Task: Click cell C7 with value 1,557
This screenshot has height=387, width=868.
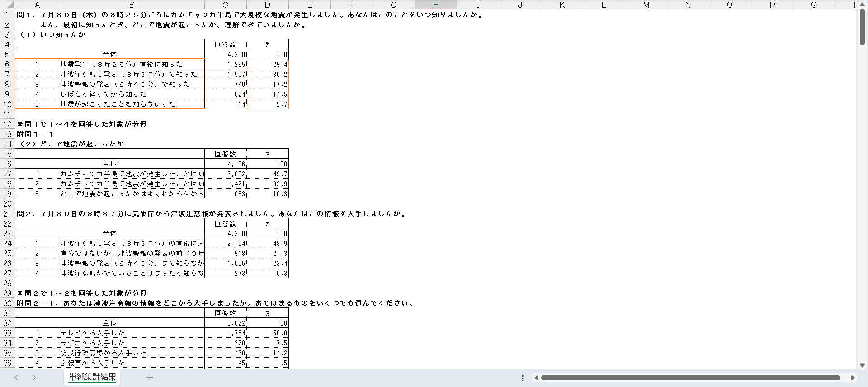Action: click(x=226, y=75)
